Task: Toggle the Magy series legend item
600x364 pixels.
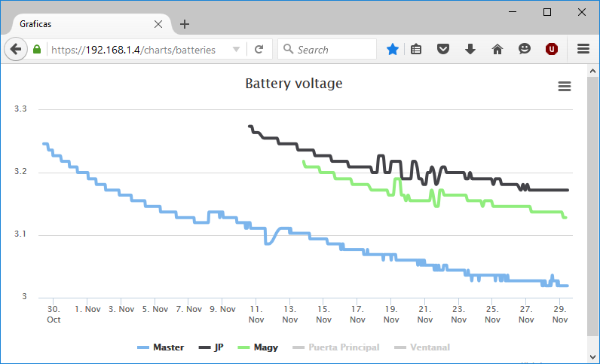Action: [258, 347]
